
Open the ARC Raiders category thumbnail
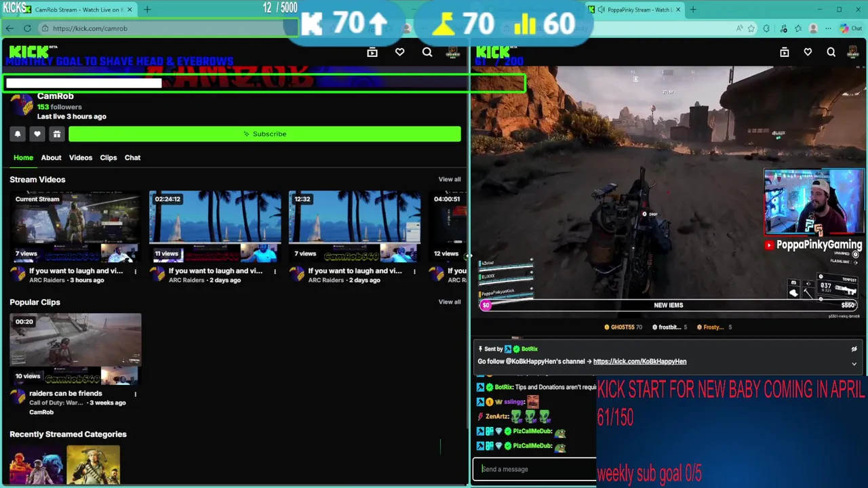(94, 465)
